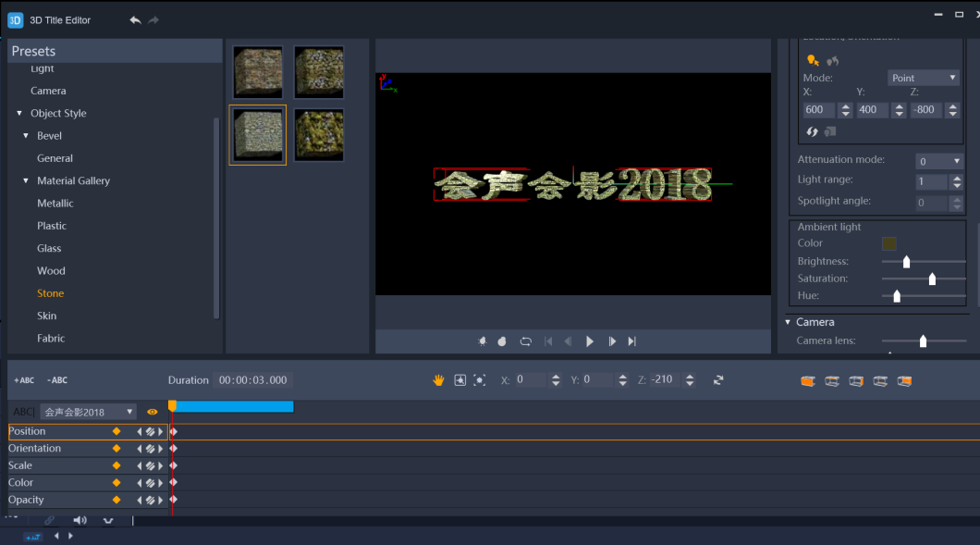Collapse the Camera section
Screen dimensions: 980x545
[788, 322]
